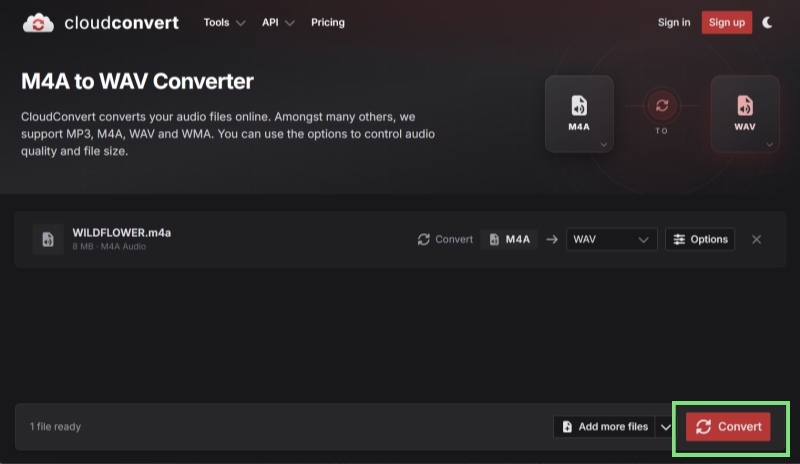Image resolution: width=800 pixels, height=464 pixels.
Task: Click the '8 MB · M4A Audio' file info
Action: click(109, 247)
